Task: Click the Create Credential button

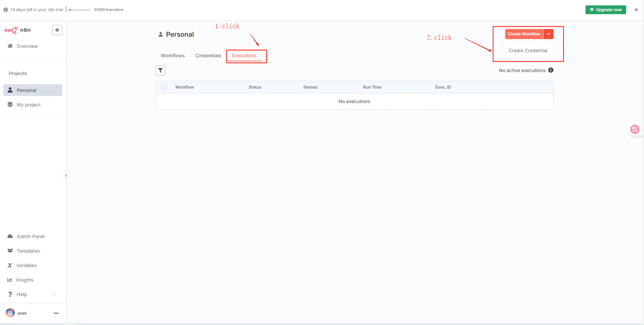Action: click(527, 50)
